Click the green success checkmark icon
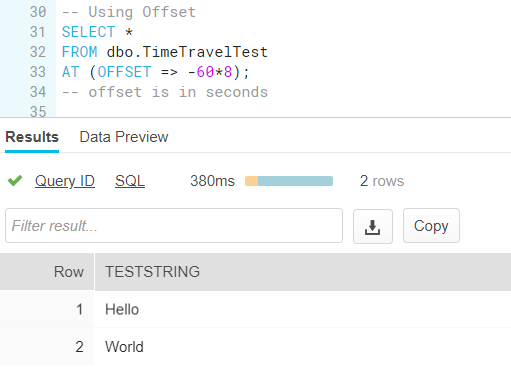511x378 pixels. pos(15,181)
